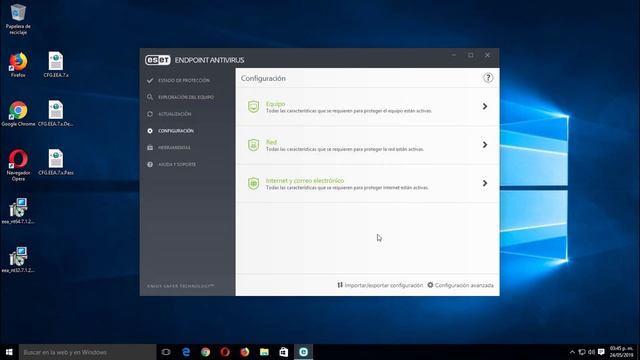The width and height of the screenshot is (640, 360).
Task: Open the Windows Start menu
Action: coord(9,352)
